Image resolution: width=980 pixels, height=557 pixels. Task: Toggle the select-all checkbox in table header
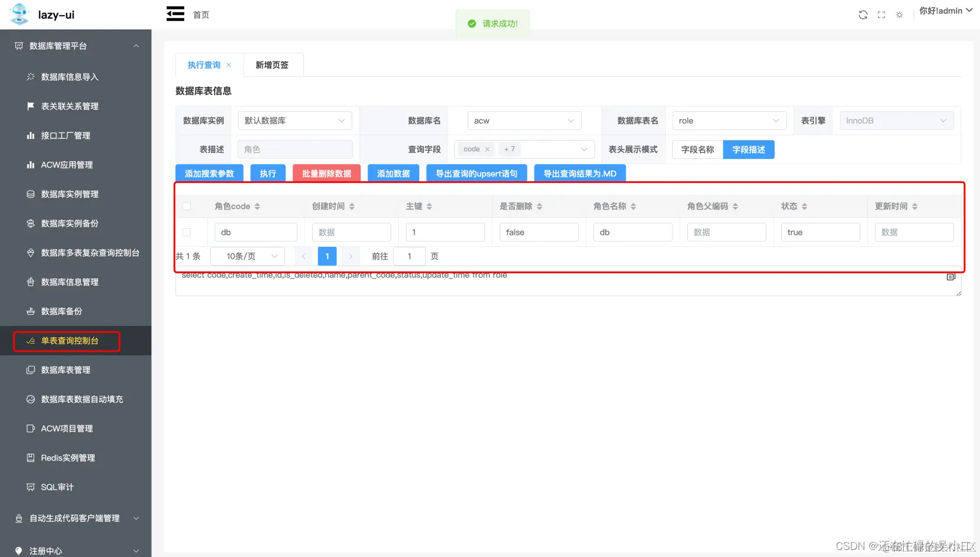click(x=186, y=206)
